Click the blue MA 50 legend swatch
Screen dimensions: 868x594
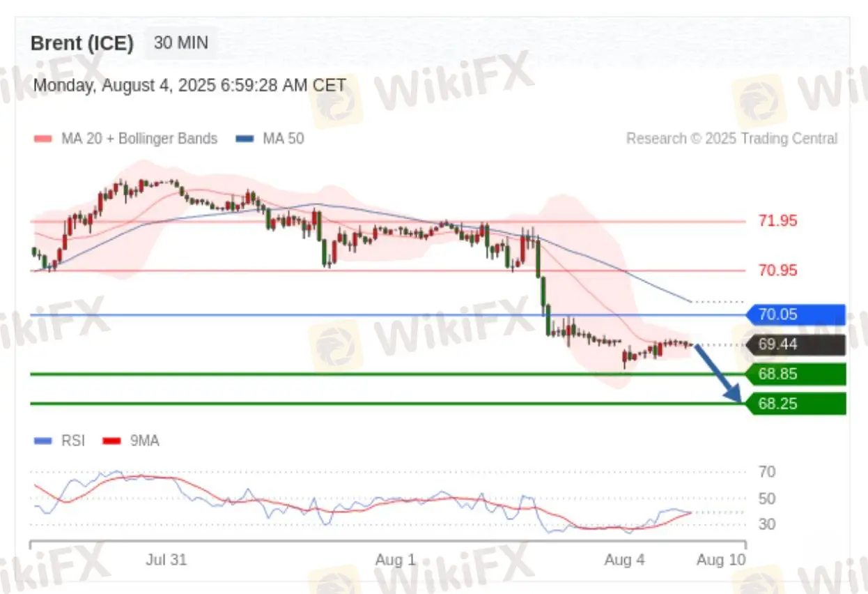(x=245, y=139)
